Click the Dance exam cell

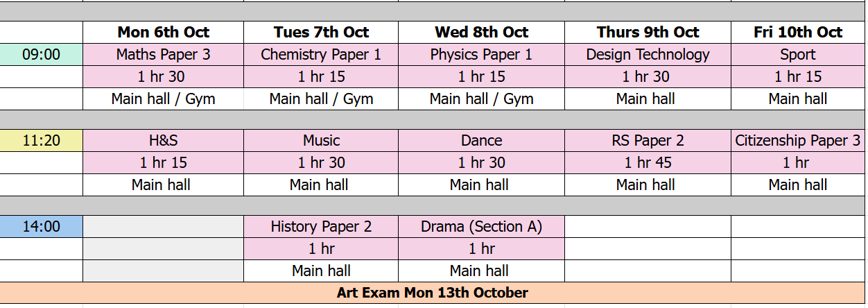click(x=481, y=141)
